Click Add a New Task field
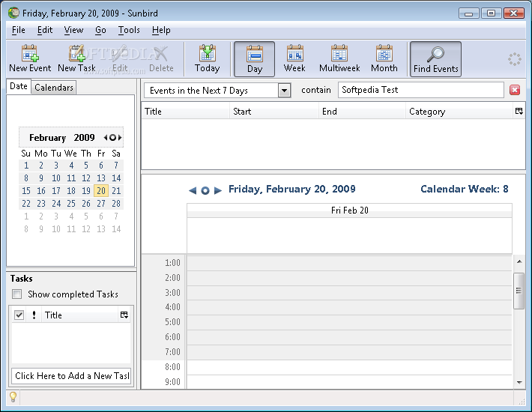 tap(71, 376)
